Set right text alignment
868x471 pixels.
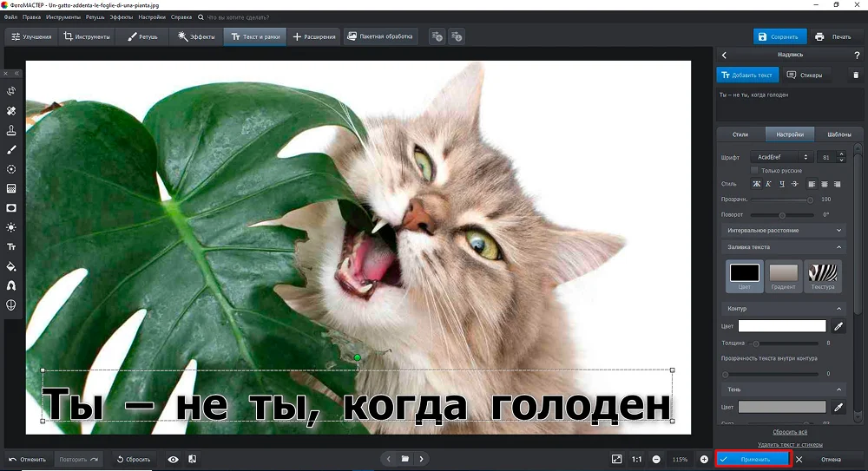(837, 184)
